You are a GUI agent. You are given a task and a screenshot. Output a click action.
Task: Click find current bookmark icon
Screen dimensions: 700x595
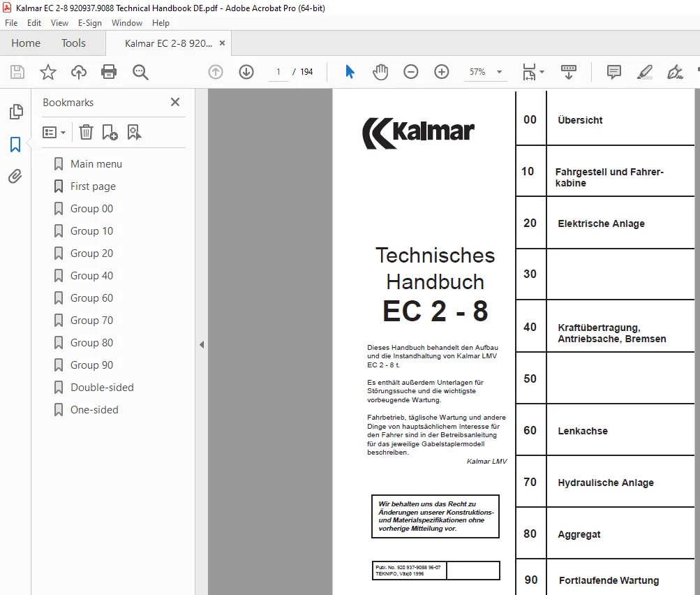pyautogui.click(x=135, y=132)
